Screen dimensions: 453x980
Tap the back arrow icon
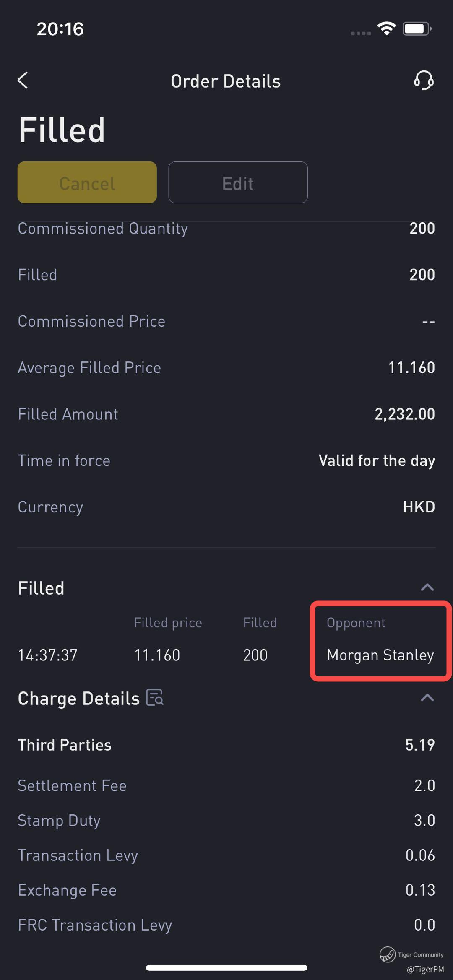point(23,80)
